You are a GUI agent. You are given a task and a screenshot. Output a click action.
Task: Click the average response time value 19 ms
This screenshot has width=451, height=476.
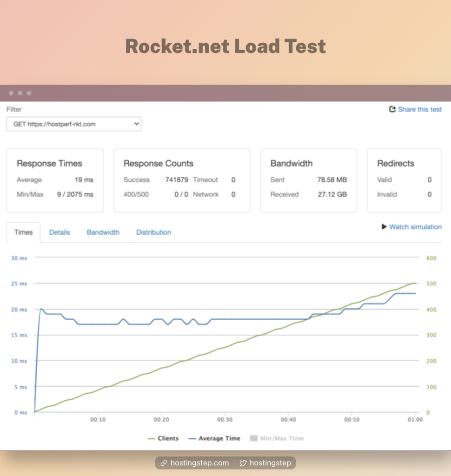click(x=84, y=180)
